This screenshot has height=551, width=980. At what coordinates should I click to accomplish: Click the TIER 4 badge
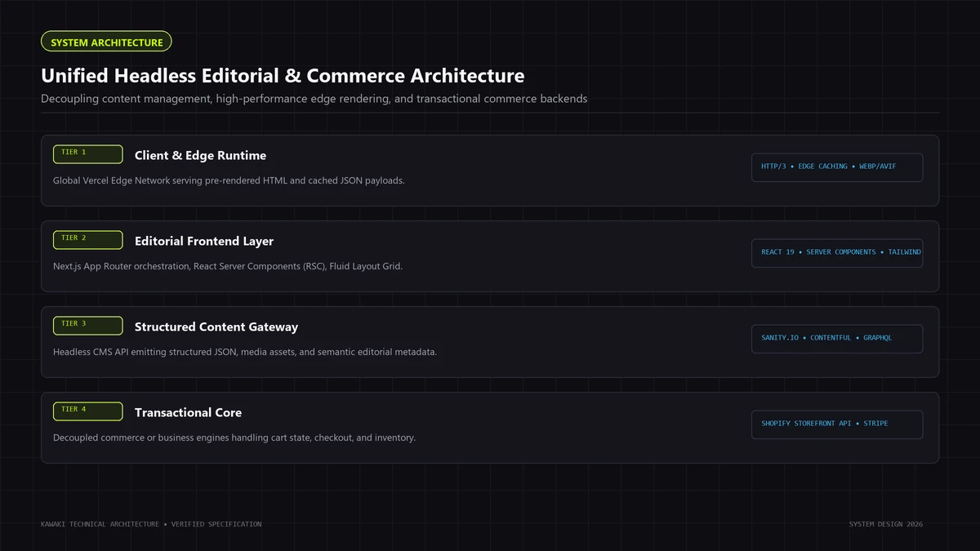tap(88, 411)
